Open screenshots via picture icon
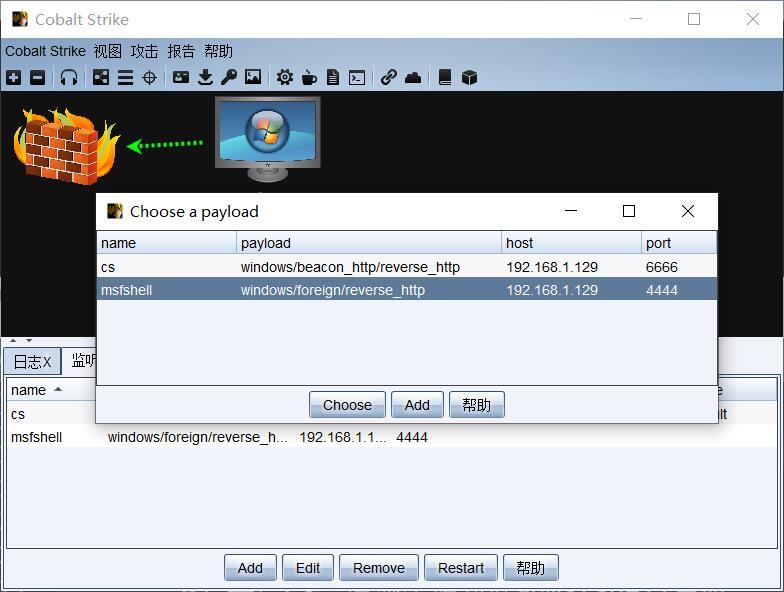This screenshot has height=592, width=784. point(253,77)
